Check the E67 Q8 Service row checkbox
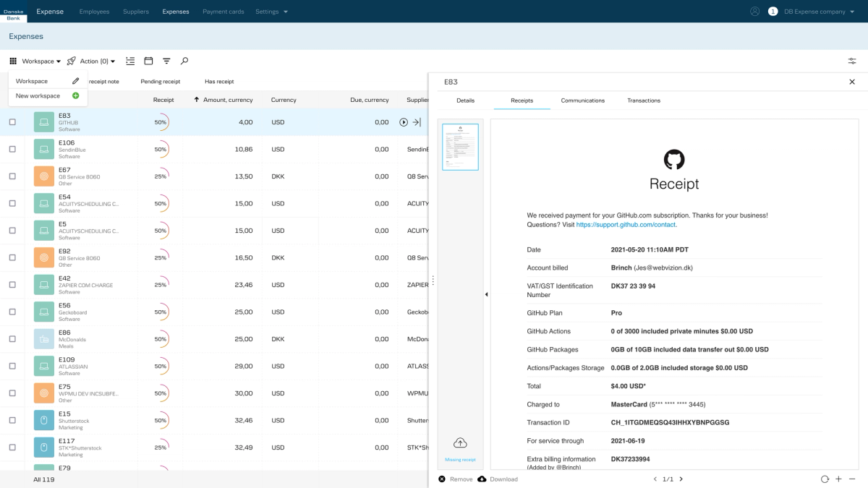Screen dimensions: 868x488 tap(12, 176)
